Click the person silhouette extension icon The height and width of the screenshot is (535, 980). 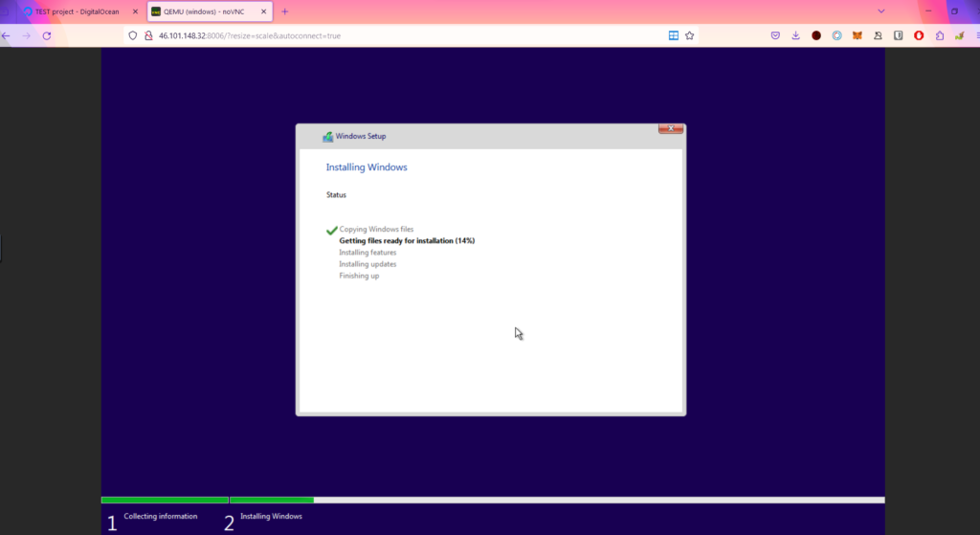878,35
